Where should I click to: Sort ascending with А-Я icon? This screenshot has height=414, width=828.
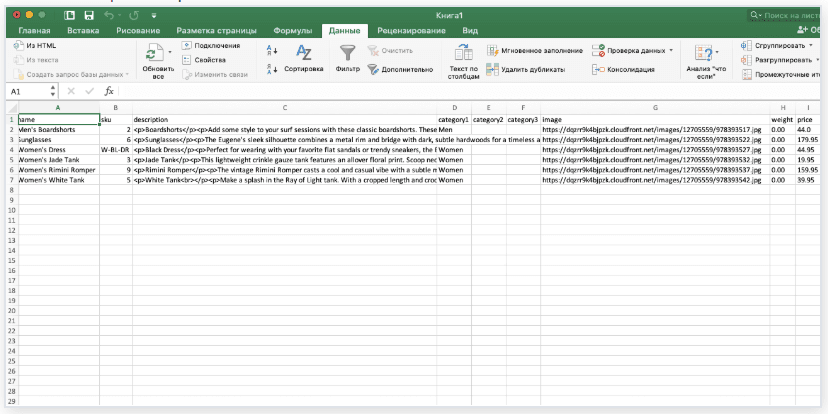[272, 51]
